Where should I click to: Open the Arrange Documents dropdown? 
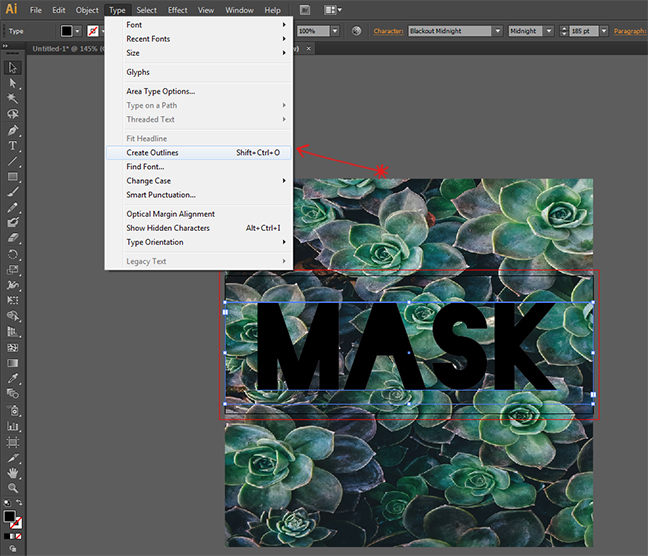tap(333, 10)
